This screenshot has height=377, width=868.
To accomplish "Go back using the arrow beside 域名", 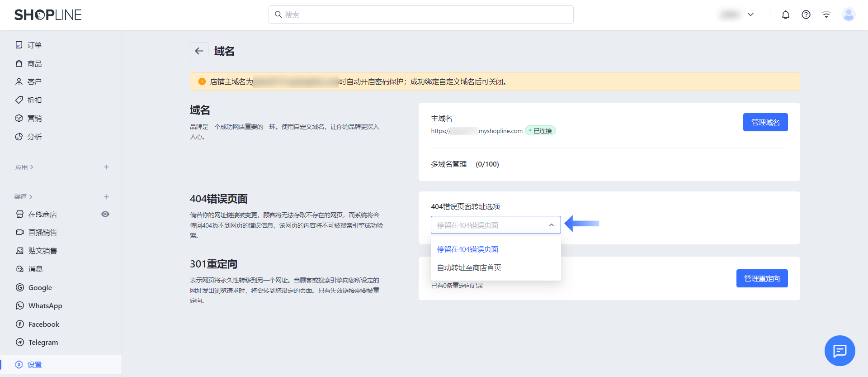I will pyautogui.click(x=199, y=51).
